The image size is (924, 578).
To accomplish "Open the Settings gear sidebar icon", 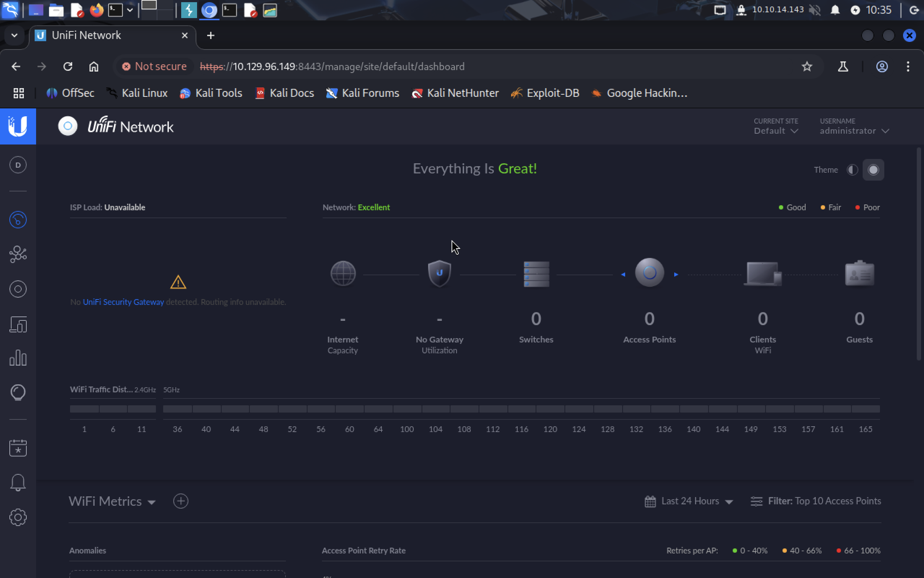I will click(18, 517).
